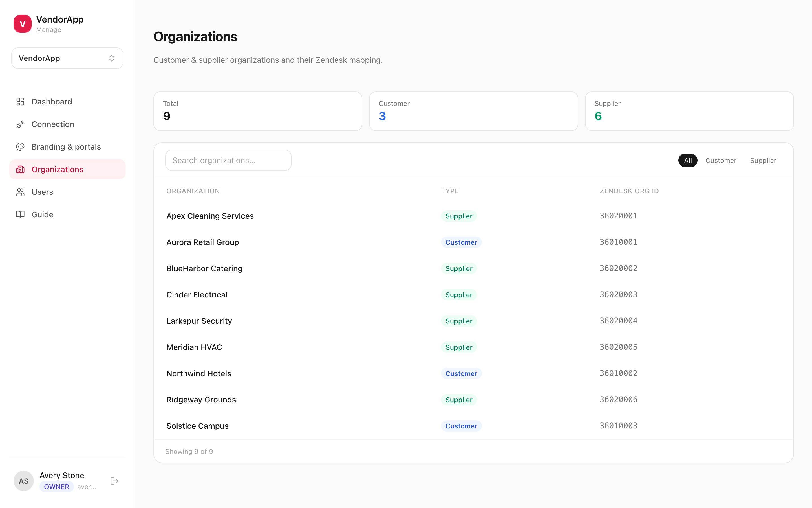This screenshot has width=812, height=508.
Task: Open Aurora Retail Group organization
Action: tap(203, 242)
